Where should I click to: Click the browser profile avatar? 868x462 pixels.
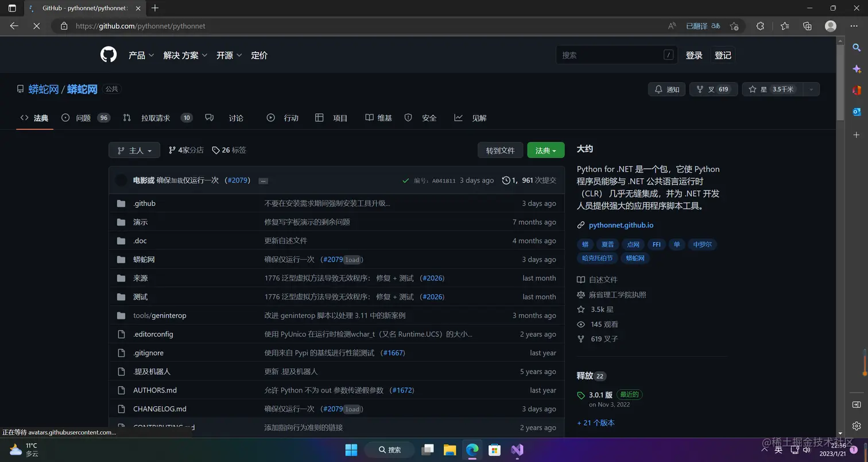tap(830, 26)
